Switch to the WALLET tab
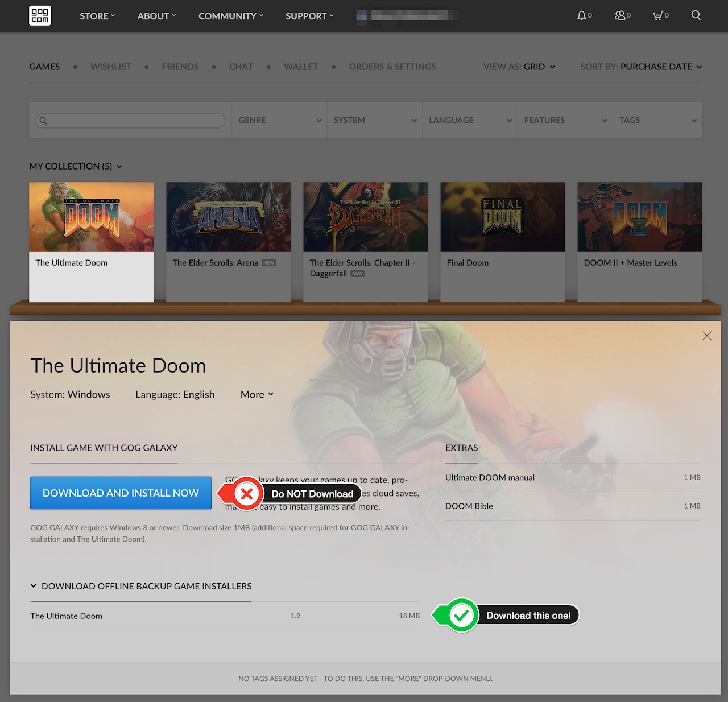The width and height of the screenshot is (728, 702). point(301,67)
